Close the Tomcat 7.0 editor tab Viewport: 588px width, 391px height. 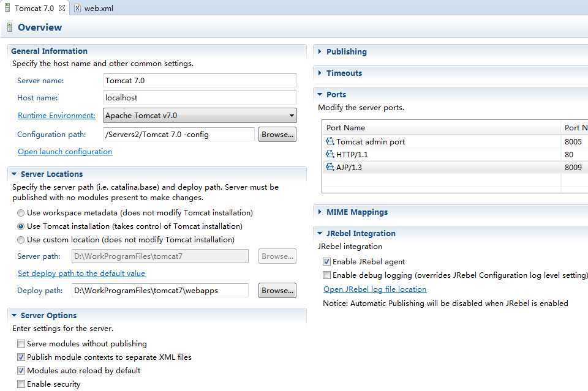(62, 9)
